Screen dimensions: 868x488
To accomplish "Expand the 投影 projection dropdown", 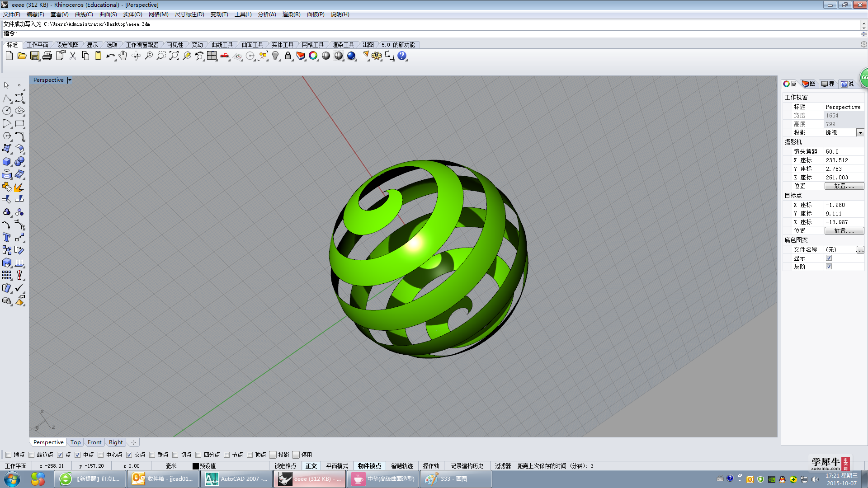I will 860,132.
